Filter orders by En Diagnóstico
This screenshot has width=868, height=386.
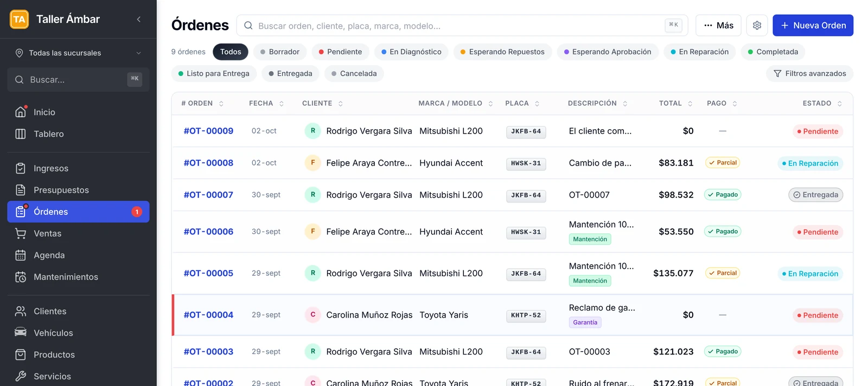411,52
